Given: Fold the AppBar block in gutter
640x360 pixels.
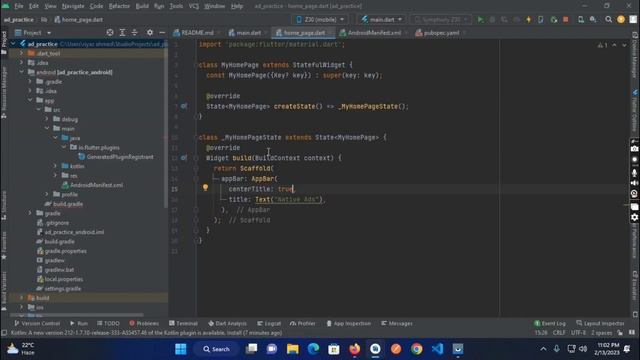Looking at the screenshot, I should (196, 178).
